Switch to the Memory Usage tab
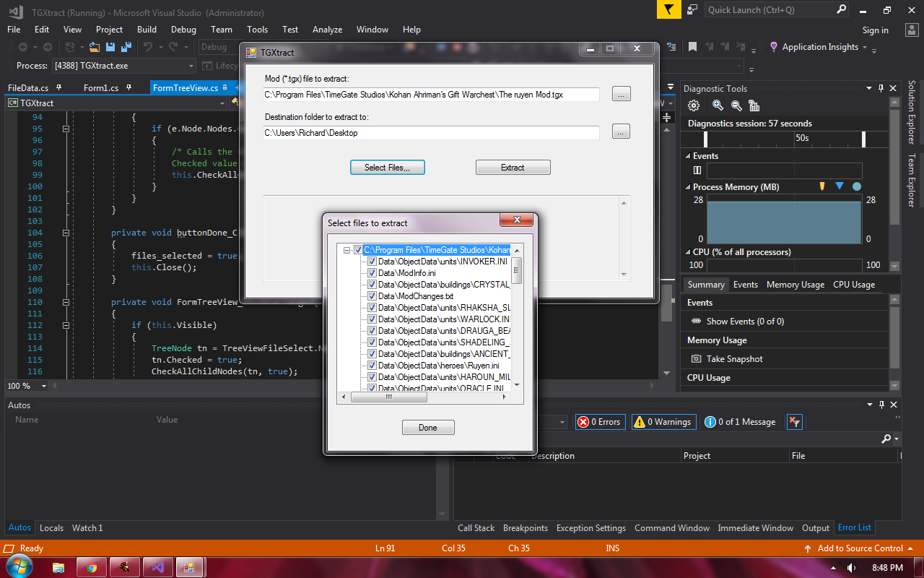924x578 pixels. (795, 285)
